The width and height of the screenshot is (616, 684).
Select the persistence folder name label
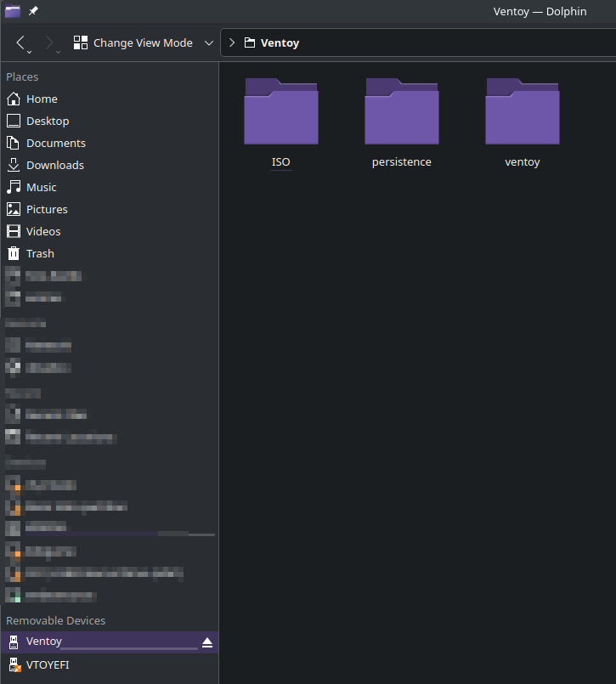click(402, 161)
